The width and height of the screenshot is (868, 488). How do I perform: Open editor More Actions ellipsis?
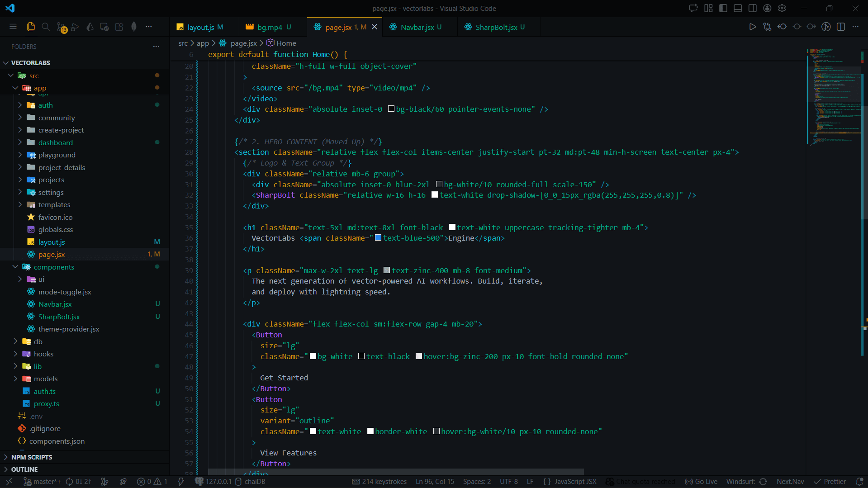(855, 27)
